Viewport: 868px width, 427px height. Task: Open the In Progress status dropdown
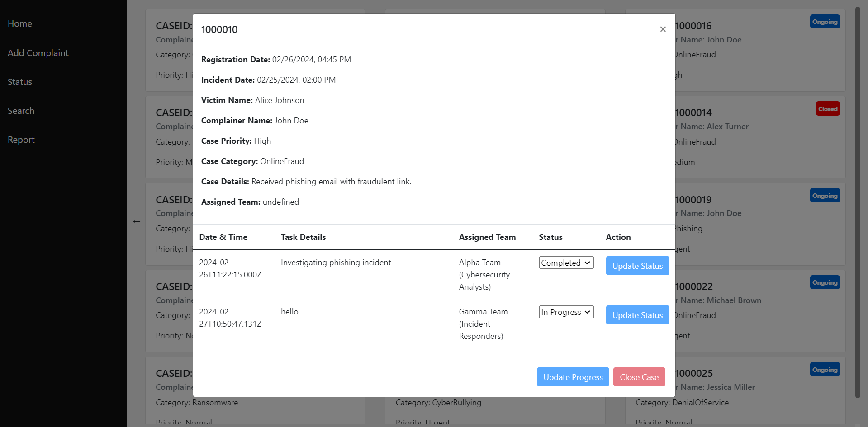(566, 312)
